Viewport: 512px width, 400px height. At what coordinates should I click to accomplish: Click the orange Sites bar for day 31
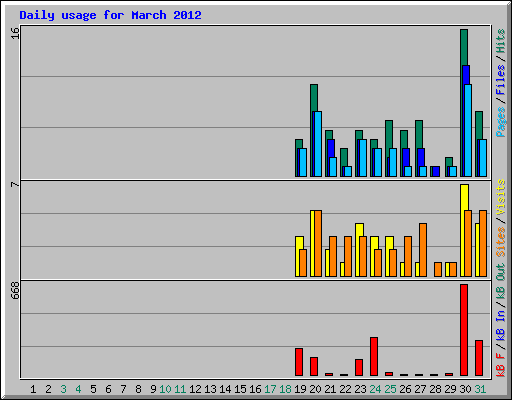[483, 243]
